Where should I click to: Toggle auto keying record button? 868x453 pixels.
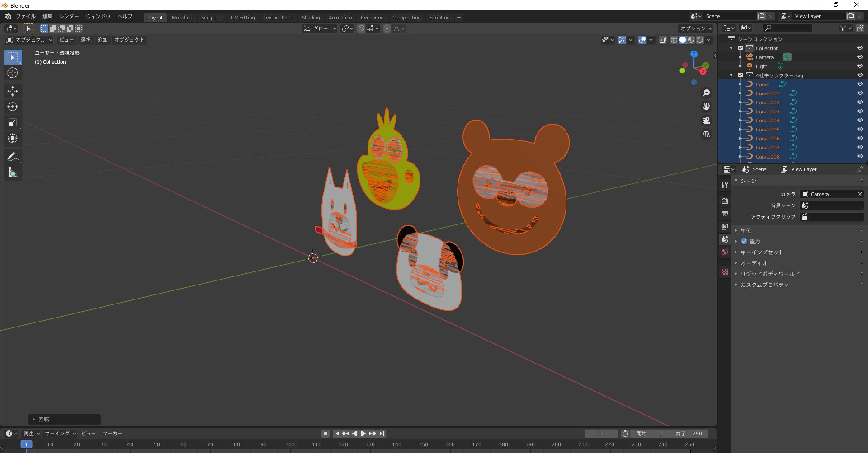point(325,434)
